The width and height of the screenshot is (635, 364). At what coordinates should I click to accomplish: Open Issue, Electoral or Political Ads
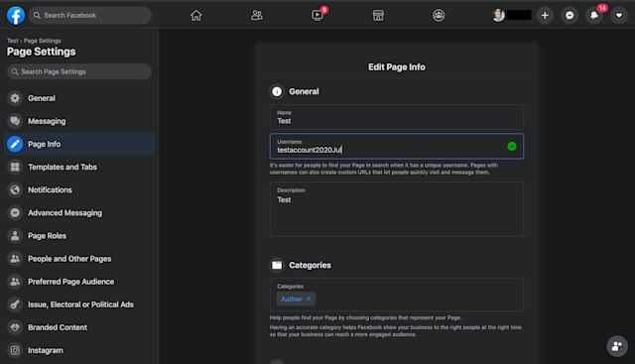point(79,304)
